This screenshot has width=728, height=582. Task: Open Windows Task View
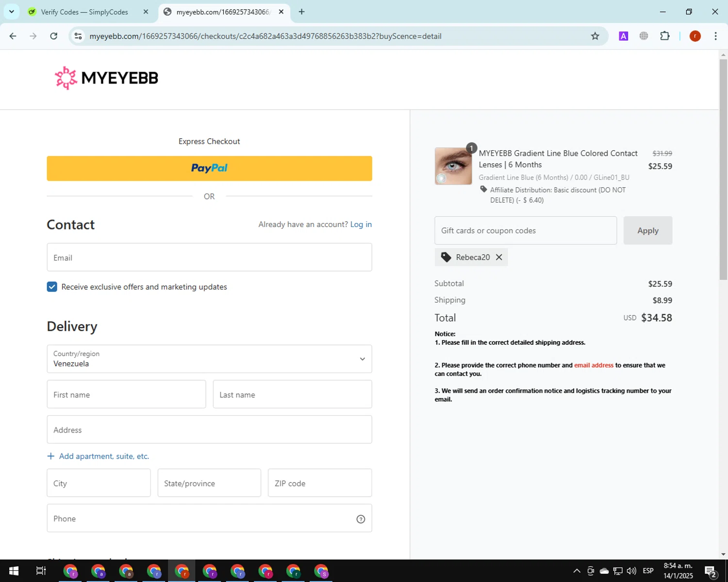pyautogui.click(x=41, y=571)
